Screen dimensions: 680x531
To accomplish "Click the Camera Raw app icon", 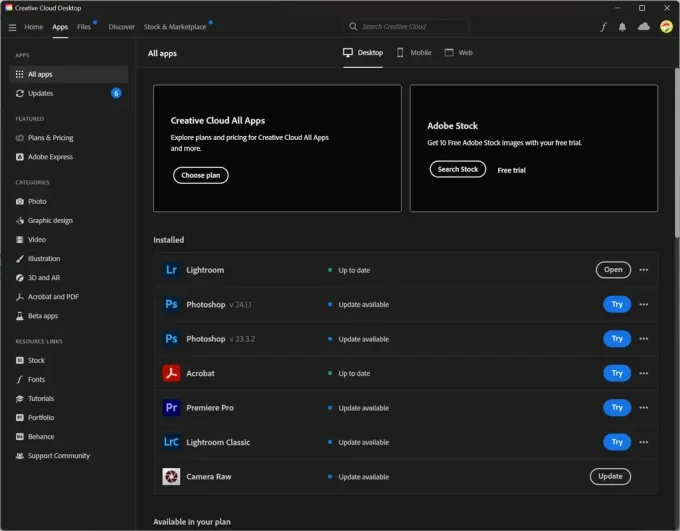I will click(x=171, y=476).
